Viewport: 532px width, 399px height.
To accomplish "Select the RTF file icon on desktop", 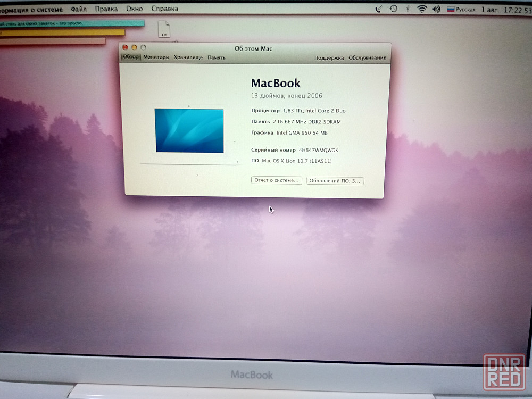I will 164,29.
